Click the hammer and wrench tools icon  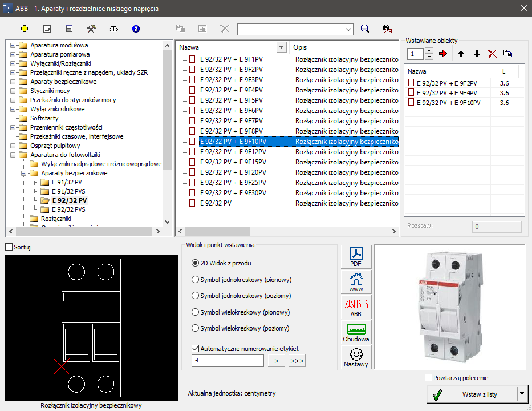(x=91, y=29)
